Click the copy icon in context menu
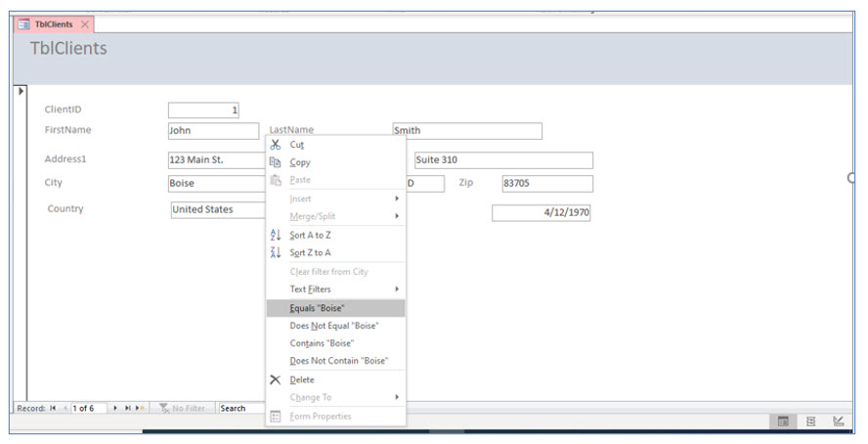This screenshot has height=444, width=868. 275,162
